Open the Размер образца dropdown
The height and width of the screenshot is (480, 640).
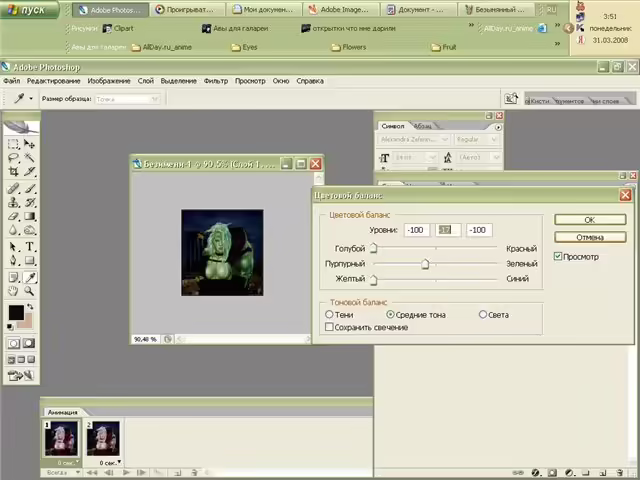(127, 99)
